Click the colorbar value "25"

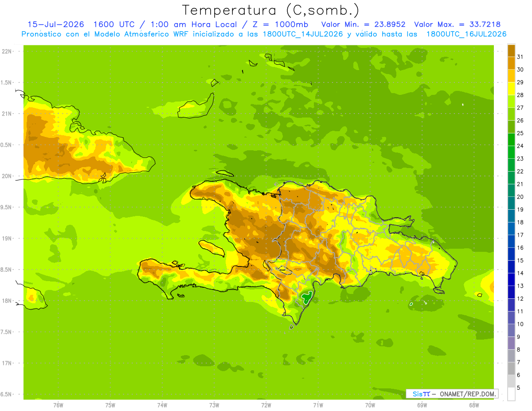pyautogui.click(x=520, y=133)
